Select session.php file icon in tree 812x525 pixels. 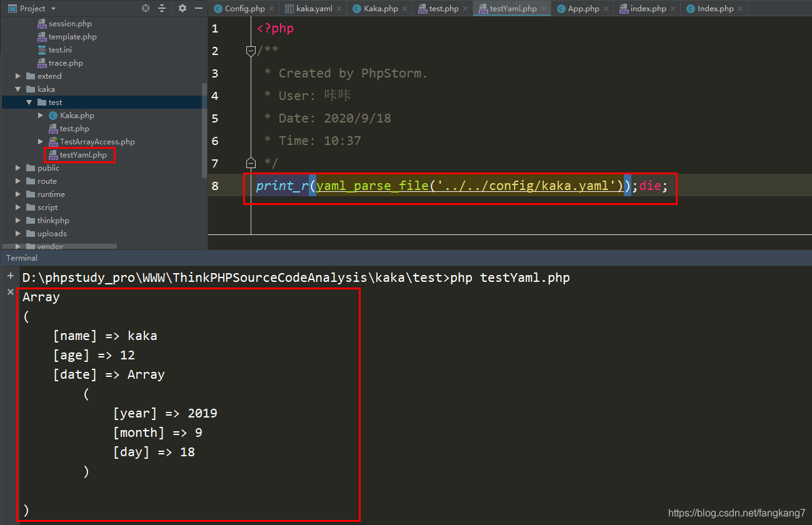coord(42,24)
